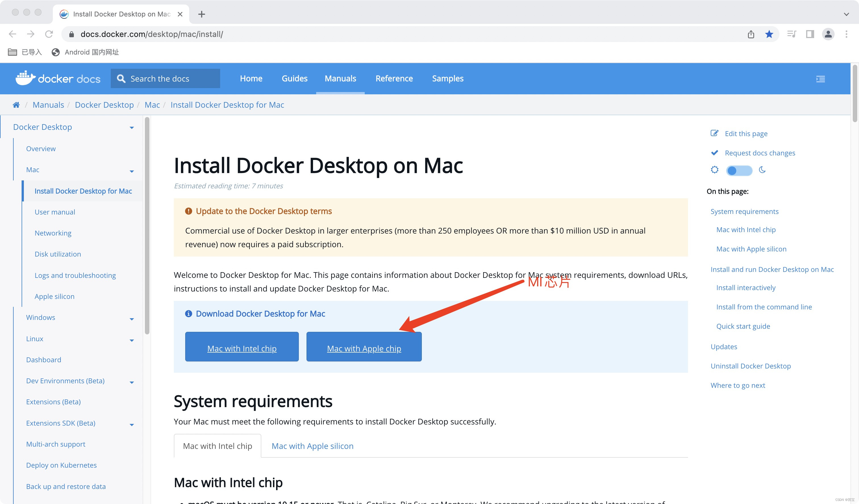The width and height of the screenshot is (859, 504).
Task: Open the Home nav item
Action: tap(251, 78)
